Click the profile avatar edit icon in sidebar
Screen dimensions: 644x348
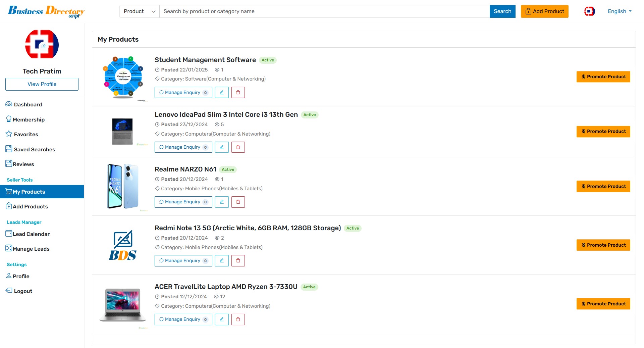(44, 46)
